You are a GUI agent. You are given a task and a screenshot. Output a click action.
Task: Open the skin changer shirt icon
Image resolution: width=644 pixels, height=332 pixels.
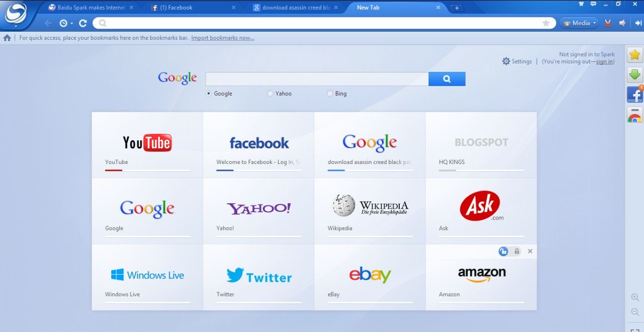581,4
